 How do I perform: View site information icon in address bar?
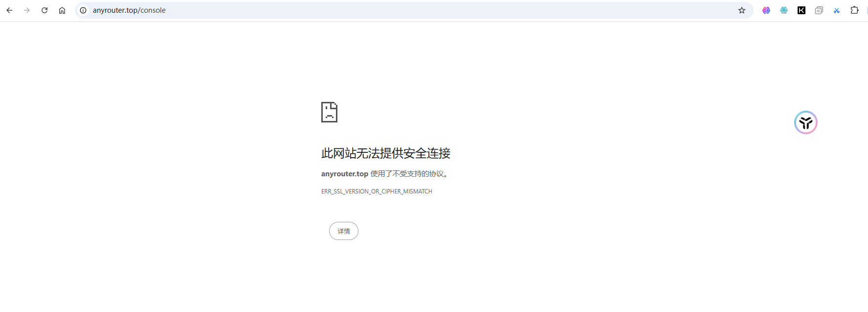[83, 10]
